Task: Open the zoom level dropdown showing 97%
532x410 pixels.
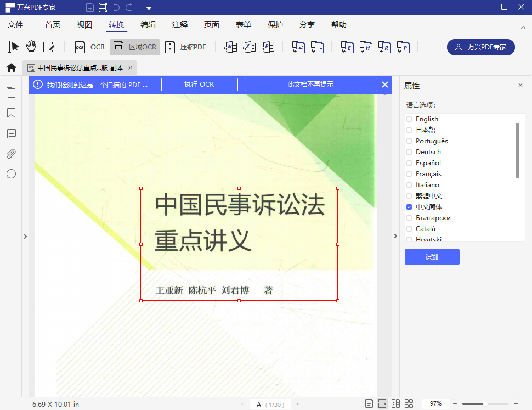Action: (x=435, y=403)
